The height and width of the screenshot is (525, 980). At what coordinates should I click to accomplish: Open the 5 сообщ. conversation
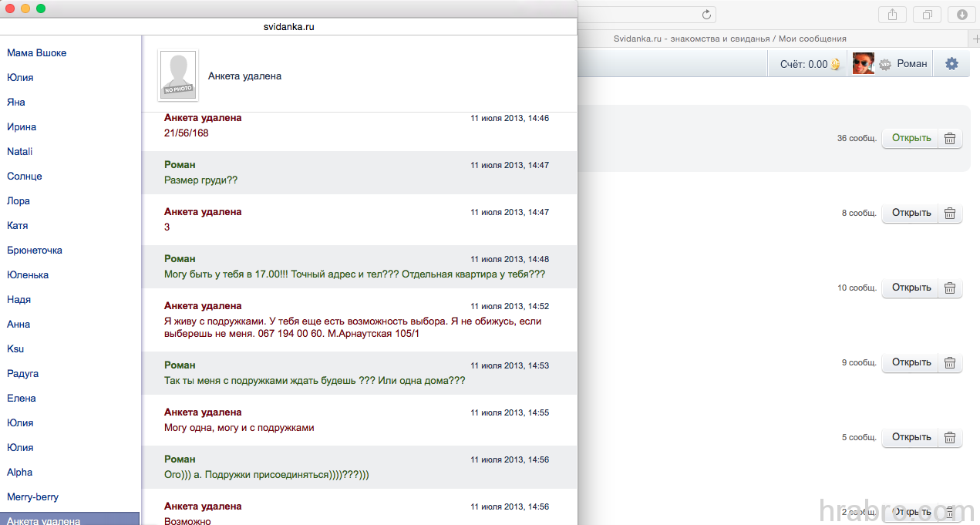click(x=911, y=438)
